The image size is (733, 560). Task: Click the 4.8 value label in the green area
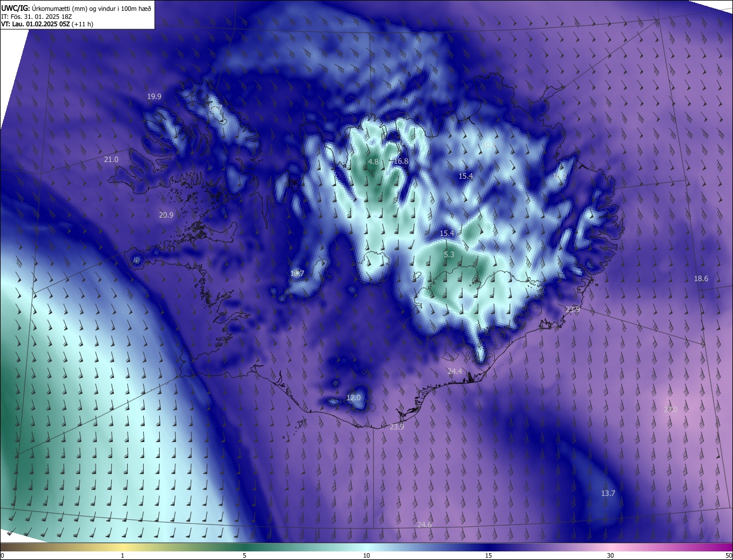pyautogui.click(x=373, y=162)
